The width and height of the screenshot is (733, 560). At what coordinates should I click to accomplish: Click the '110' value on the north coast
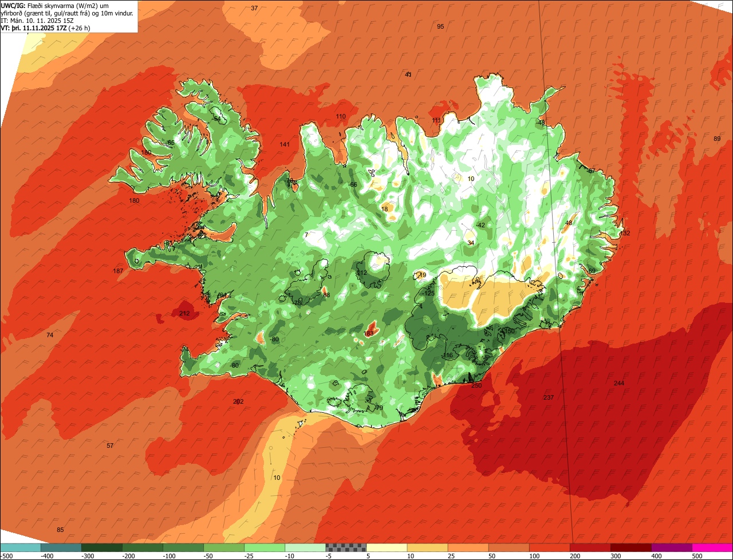[x=341, y=116]
